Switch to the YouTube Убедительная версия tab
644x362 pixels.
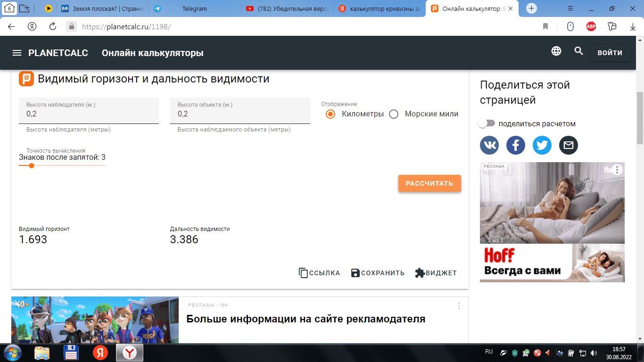288,8
